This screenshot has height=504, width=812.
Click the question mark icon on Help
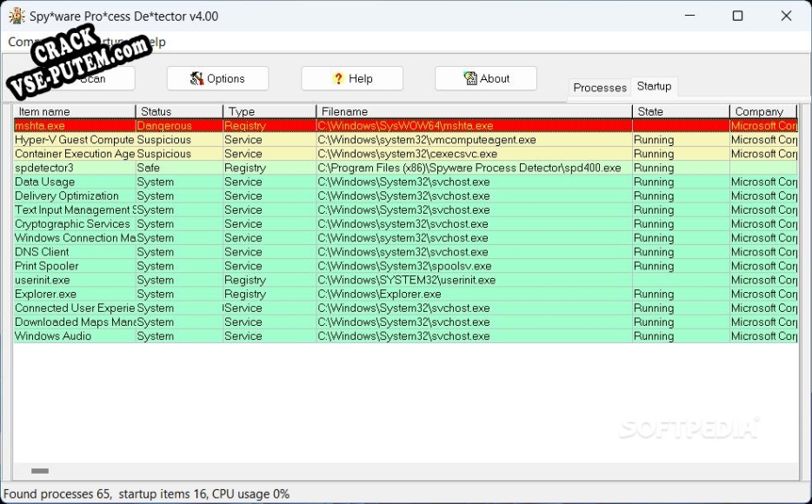338,79
